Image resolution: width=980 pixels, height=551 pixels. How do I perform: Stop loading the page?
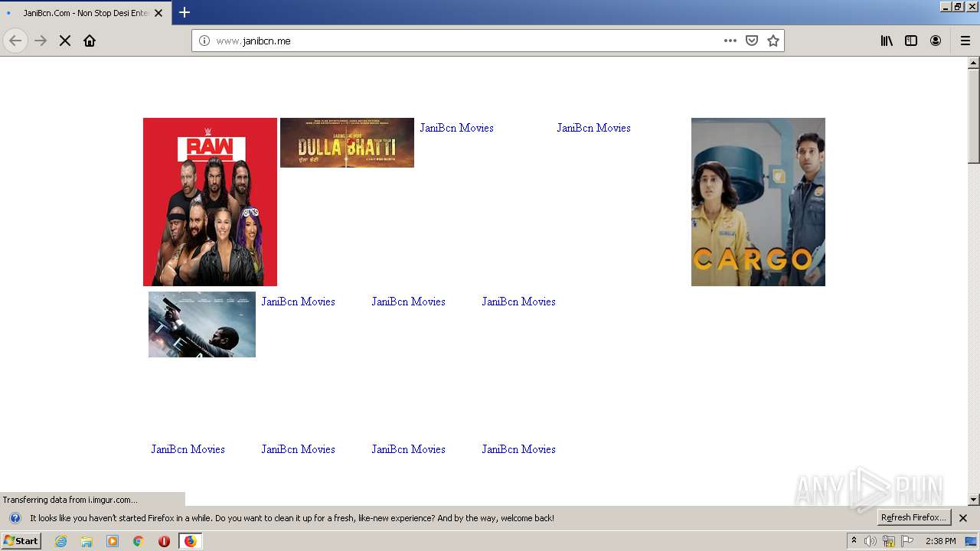(x=65, y=41)
